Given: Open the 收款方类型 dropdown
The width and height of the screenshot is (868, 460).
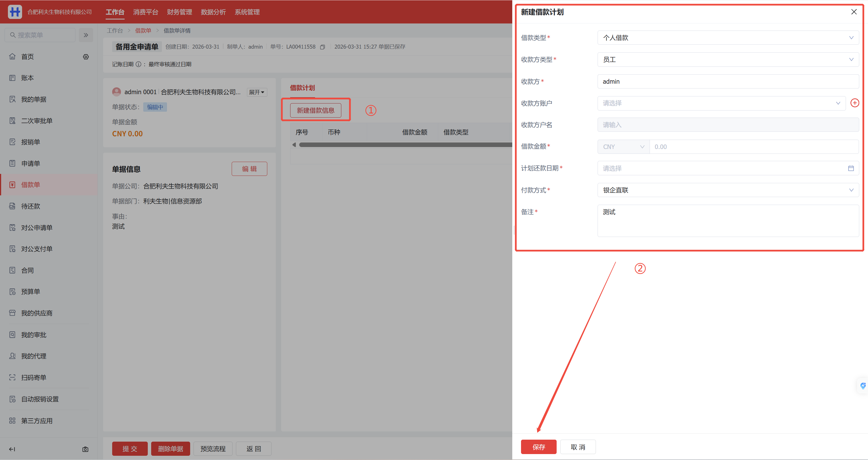Looking at the screenshot, I should [728, 60].
